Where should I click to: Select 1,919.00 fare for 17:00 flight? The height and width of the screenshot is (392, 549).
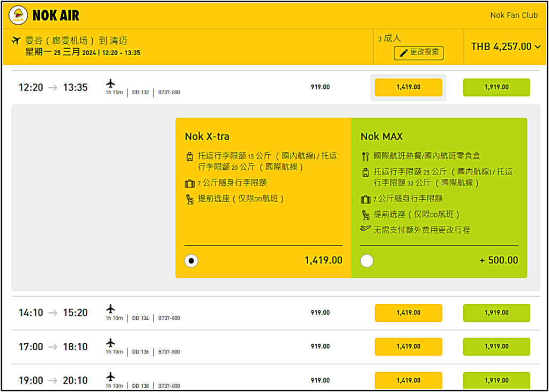click(496, 346)
